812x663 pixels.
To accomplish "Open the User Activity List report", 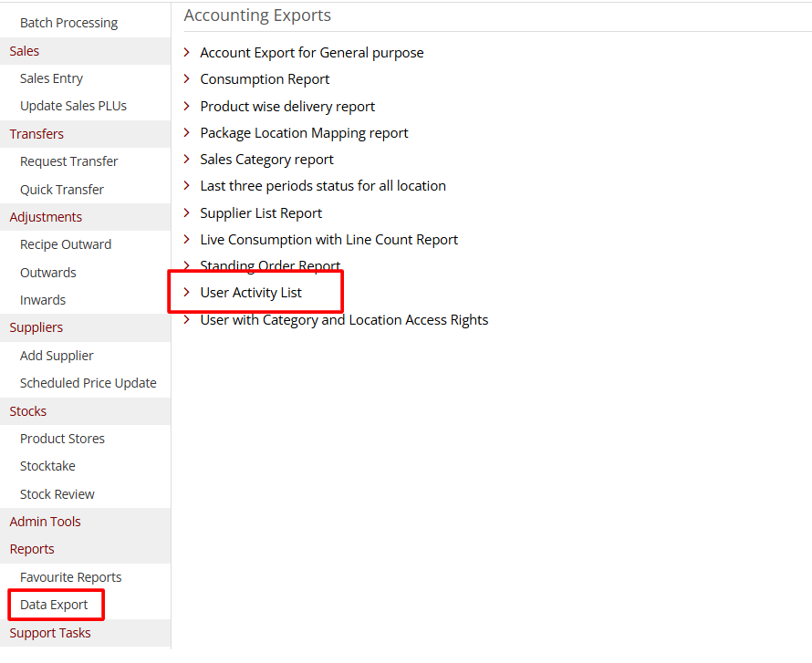I will click(250, 293).
